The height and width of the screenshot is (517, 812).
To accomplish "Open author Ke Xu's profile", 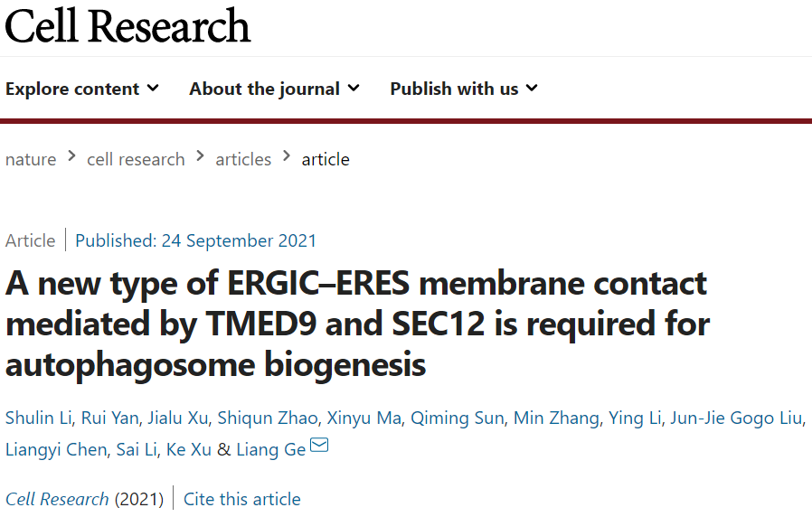I will (x=188, y=449).
